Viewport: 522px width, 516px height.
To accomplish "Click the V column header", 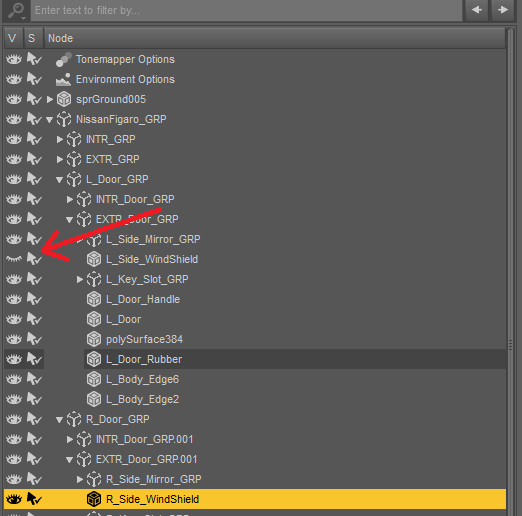I will point(13,38).
